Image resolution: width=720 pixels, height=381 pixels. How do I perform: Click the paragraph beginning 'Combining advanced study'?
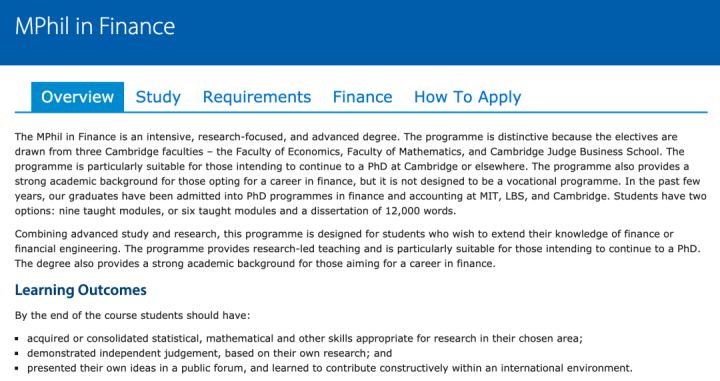[x=358, y=249]
